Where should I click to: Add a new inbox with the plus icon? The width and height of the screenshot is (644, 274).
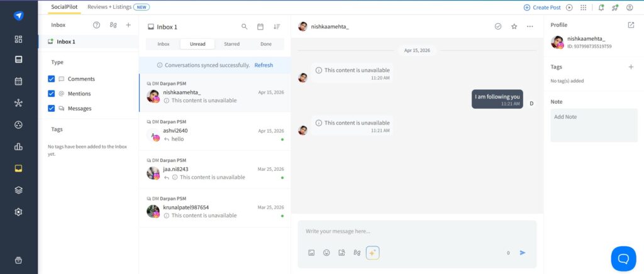click(x=128, y=25)
